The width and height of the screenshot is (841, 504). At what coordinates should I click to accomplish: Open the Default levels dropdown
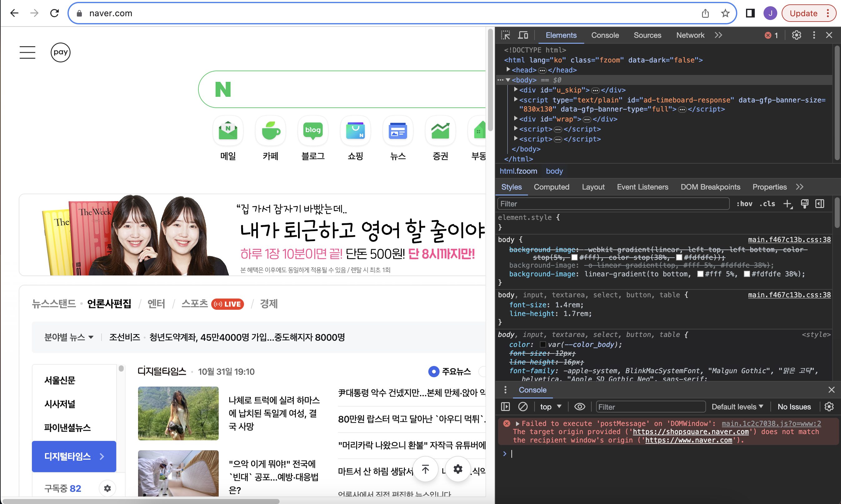[737, 407]
